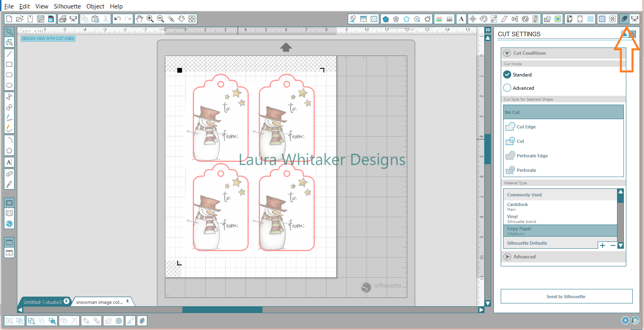Zoom out with the minus magnifier
644x330 pixels.
click(160, 19)
